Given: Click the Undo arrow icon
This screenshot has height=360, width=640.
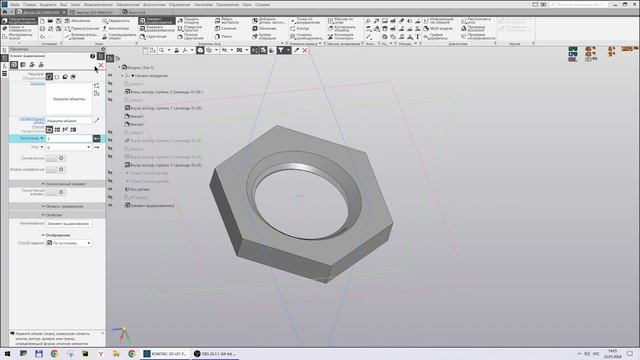Looking at the screenshot, I should [42, 36].
